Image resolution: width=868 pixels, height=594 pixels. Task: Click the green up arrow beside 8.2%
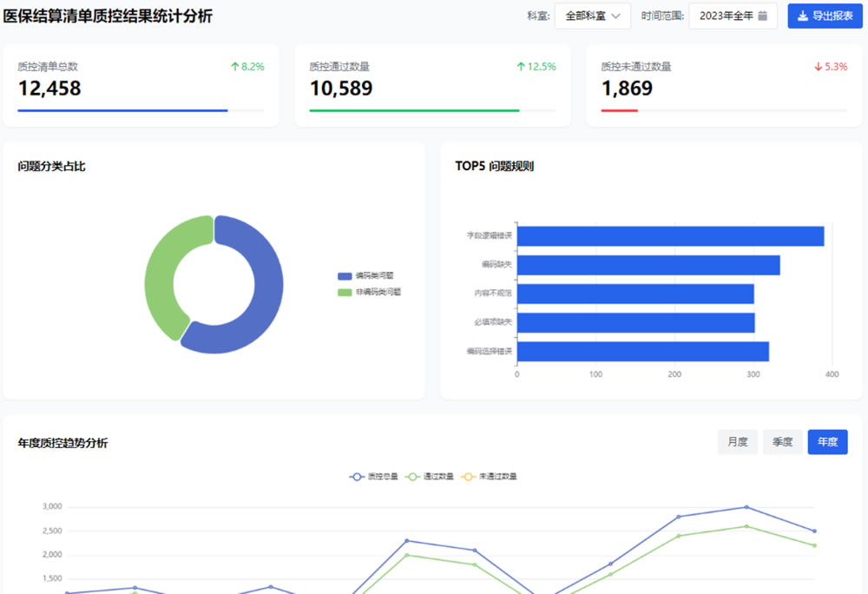[x=234, y=66]
